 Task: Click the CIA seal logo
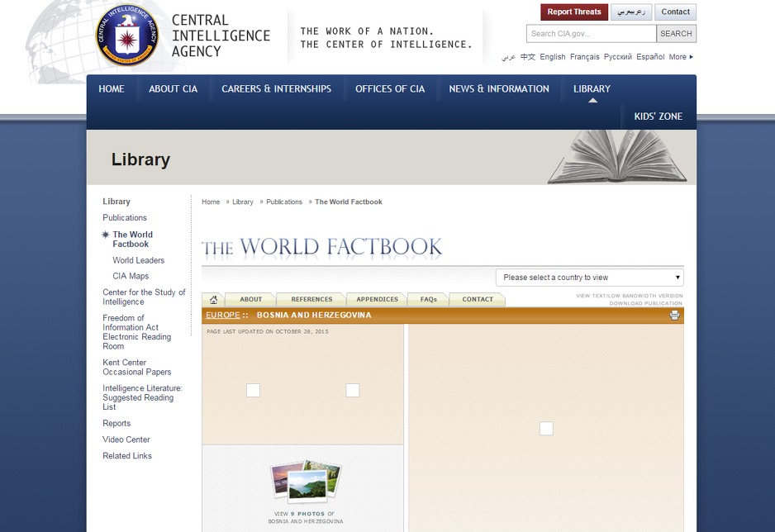(126, 36)
